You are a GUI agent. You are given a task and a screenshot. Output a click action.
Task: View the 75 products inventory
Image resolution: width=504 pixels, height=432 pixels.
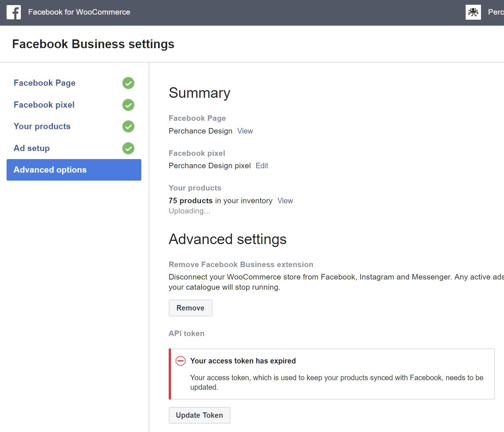click(285, 201)
